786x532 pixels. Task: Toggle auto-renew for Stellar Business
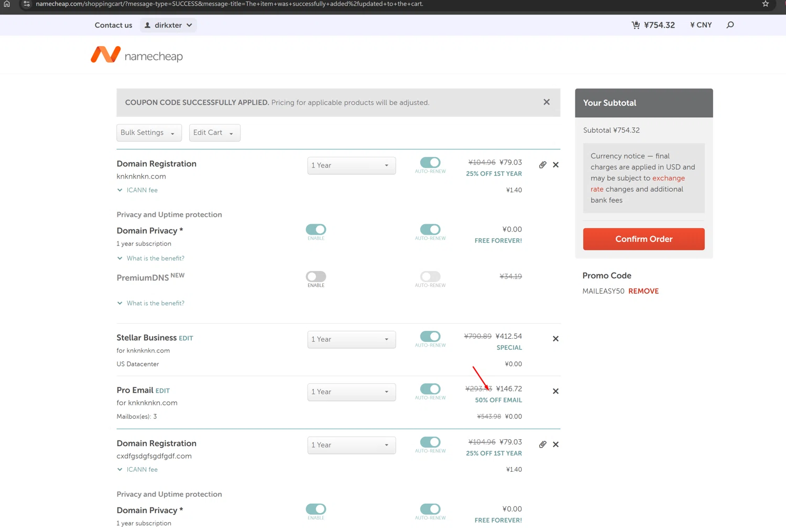430,336
